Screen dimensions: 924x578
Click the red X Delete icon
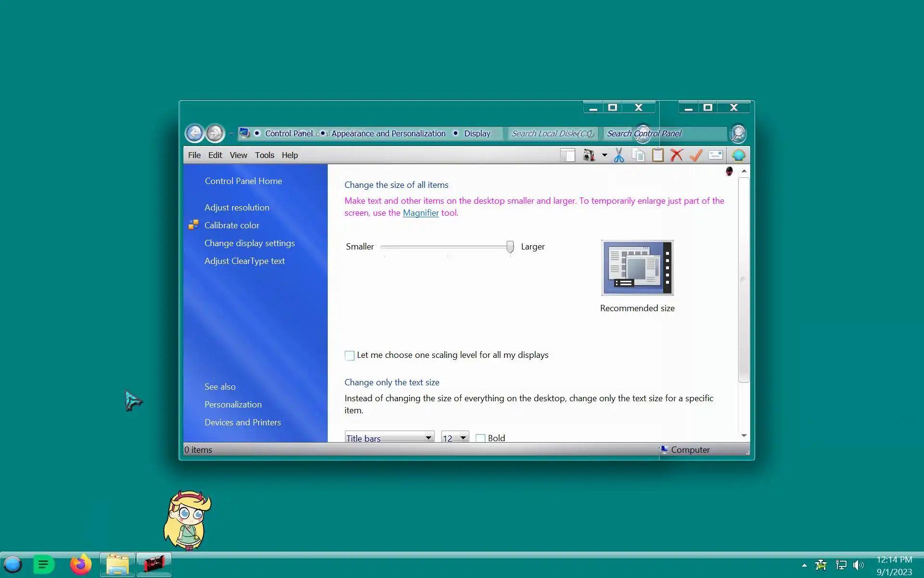point(677,155)
